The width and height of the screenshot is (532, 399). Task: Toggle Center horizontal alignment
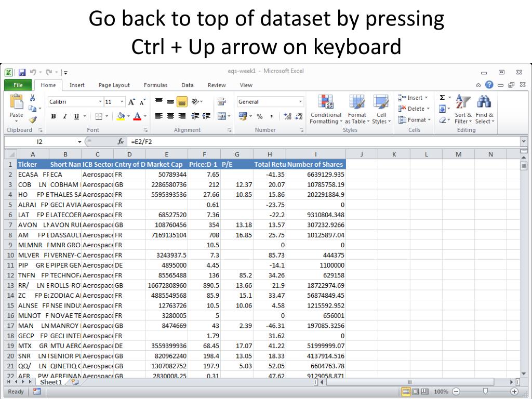[x=170, y=116]
